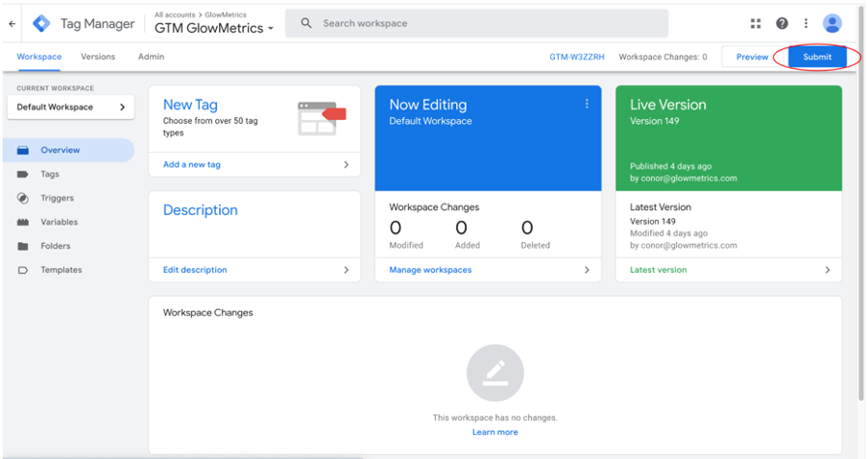Image resolution: width=868 pixels, height=459 pixels.
Task: Click the Manage workspaces link
Action: (x=430, y=270)
